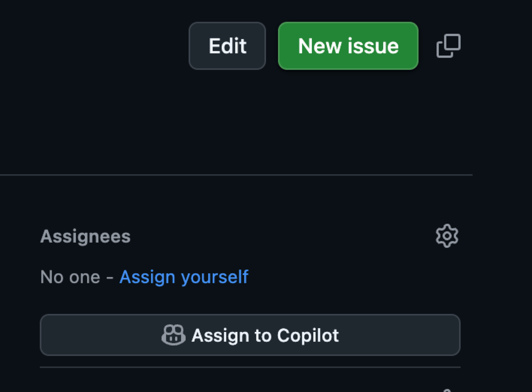Screen dimensions: 532x392
Task: Click the cog icon in the Assignees row
Action: [447, 236]
